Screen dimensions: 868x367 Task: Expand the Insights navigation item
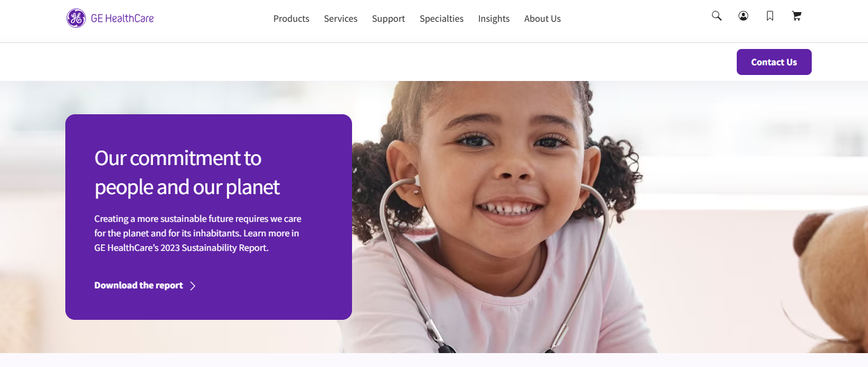494,19
